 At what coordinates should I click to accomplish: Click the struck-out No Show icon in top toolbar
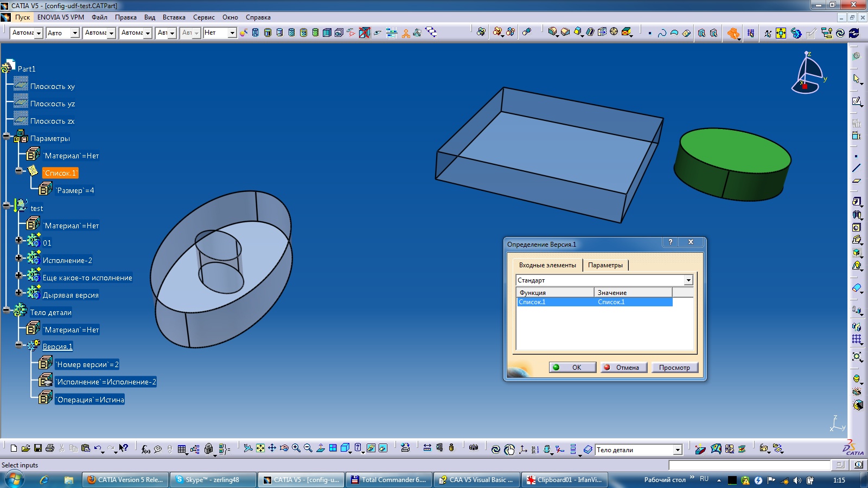pyautogui.click(x=364, y=33)
